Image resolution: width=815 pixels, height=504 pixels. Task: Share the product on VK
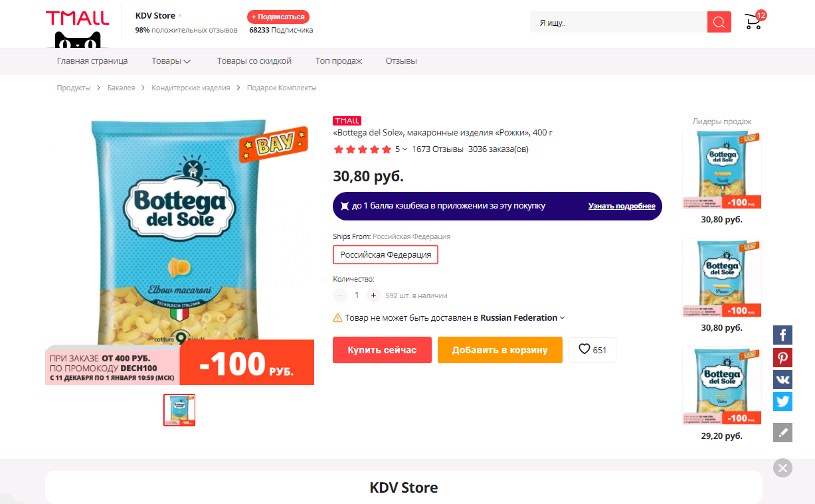782,379
